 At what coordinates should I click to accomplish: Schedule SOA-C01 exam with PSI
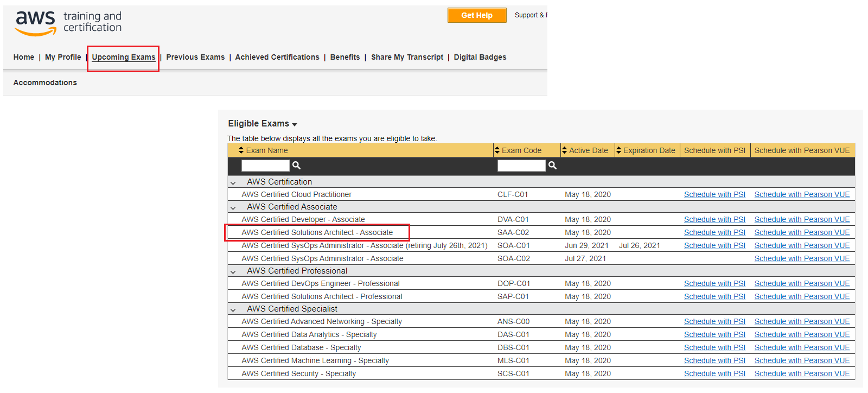click(714, 245)
